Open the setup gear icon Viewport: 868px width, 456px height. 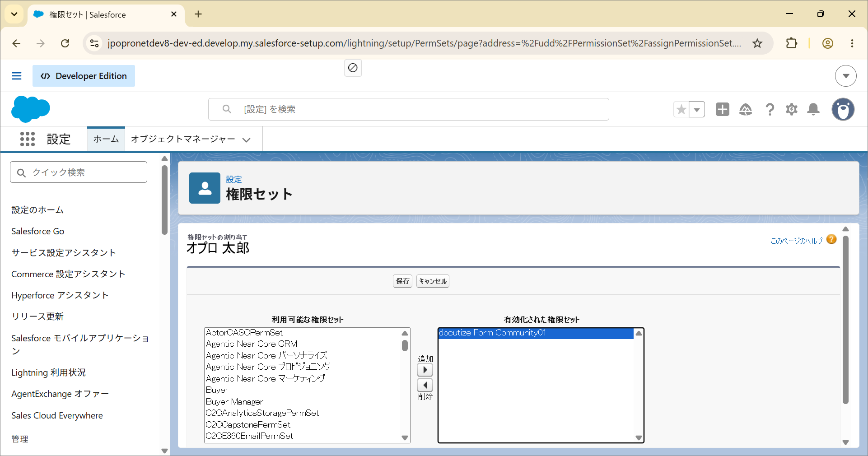pos(792,109)
